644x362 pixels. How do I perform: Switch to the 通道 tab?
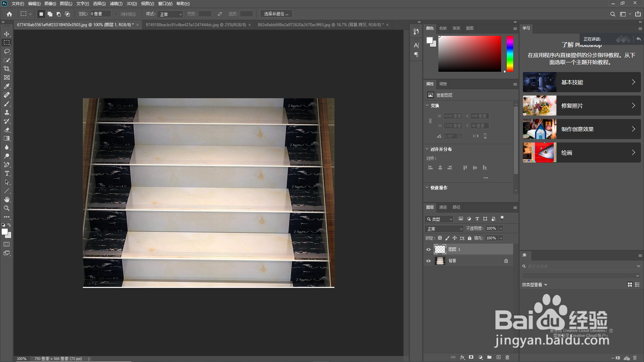tap(443, 207)
